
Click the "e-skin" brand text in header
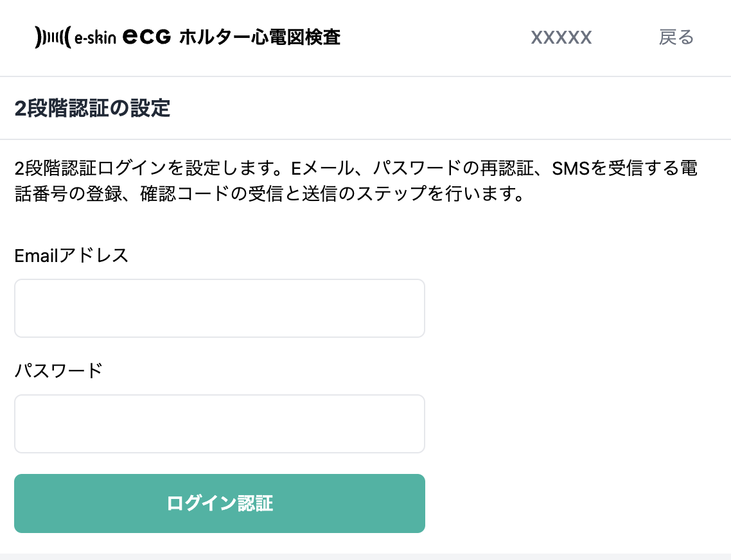click(95, 38)
